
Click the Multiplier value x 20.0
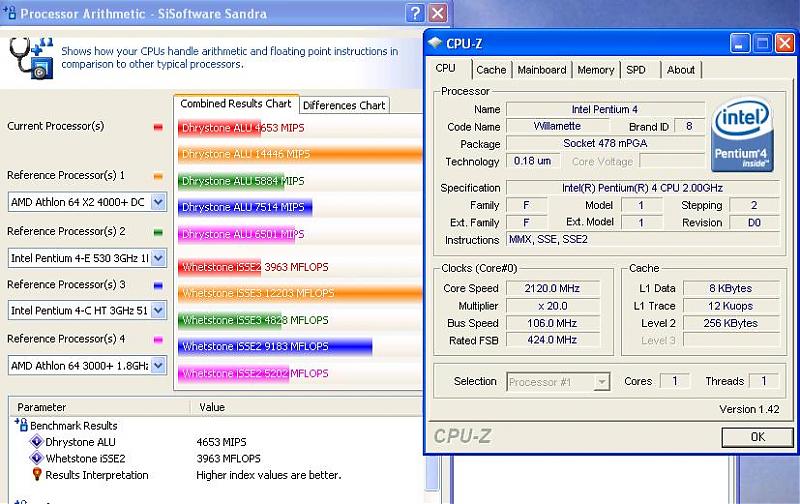[x=553, y=306]
